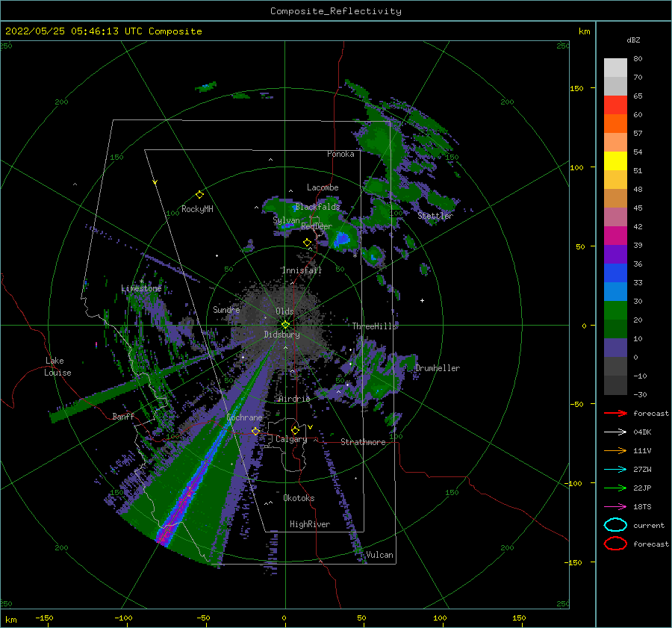Click the 'km' label at bottom-left corner

tap(11, 620)
